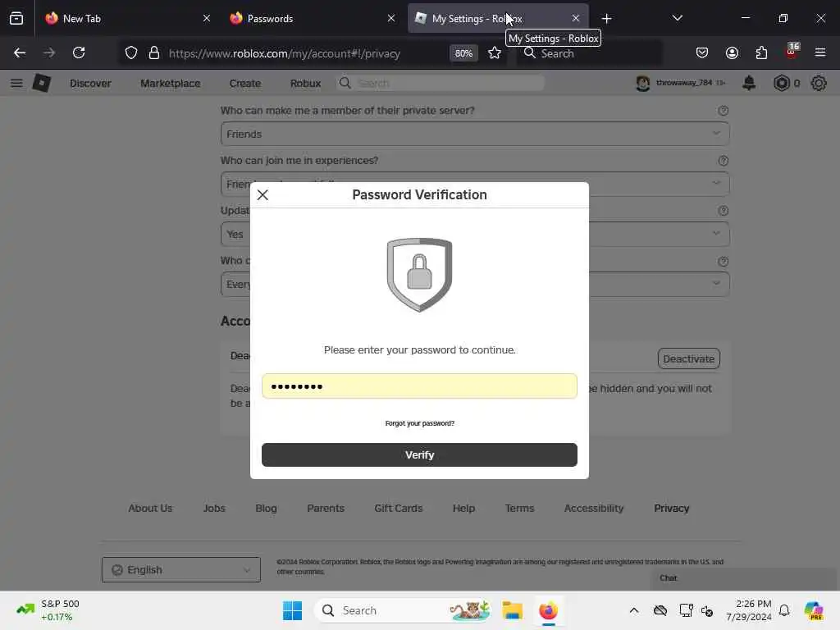Open the Firefox account icon
840x630 pixels.
(x=732, y=52)
